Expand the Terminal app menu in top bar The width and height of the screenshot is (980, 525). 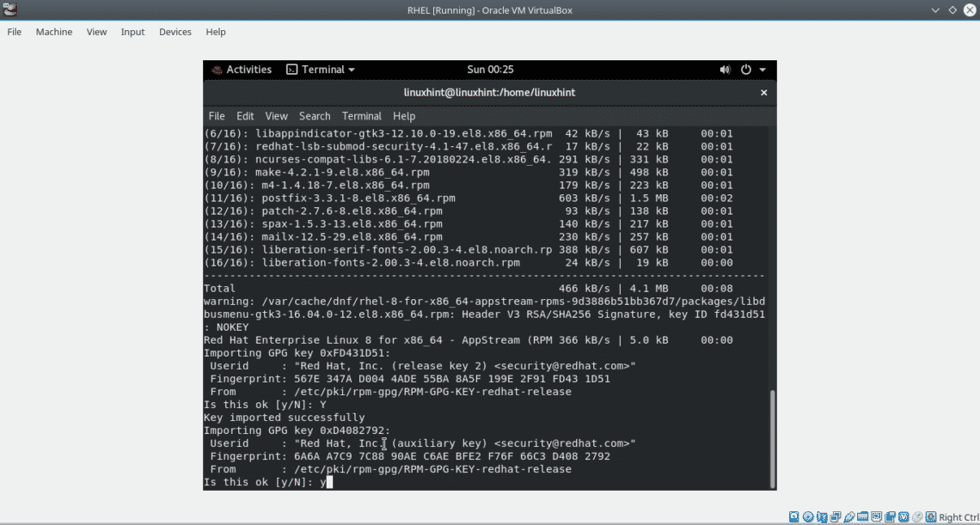(321, 70)
